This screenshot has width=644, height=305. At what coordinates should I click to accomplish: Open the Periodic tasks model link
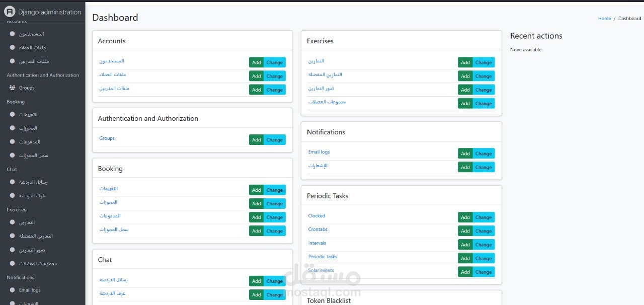tap(323, 257)
